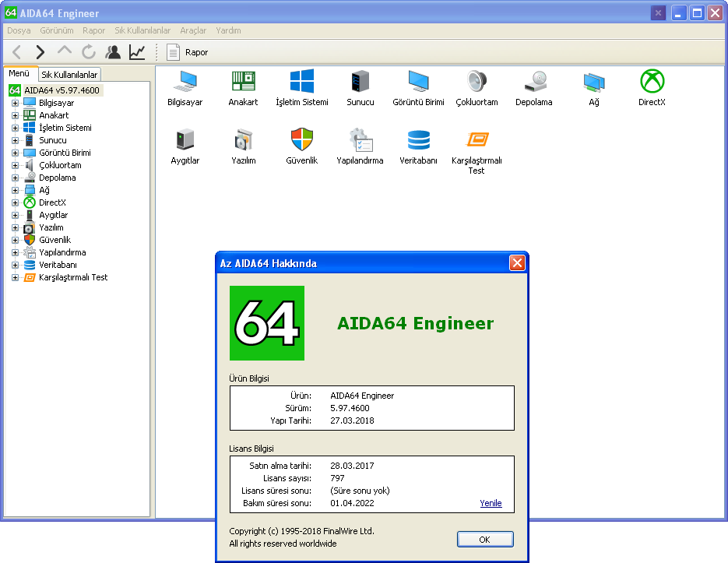Open the Yapılandırma configuration icon in the main panel

click(x=360, y=140)
